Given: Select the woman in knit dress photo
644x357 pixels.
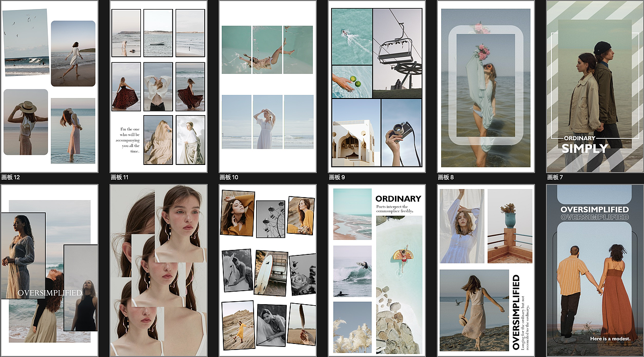Looking at the screenshot, I should tap(23, 256).
